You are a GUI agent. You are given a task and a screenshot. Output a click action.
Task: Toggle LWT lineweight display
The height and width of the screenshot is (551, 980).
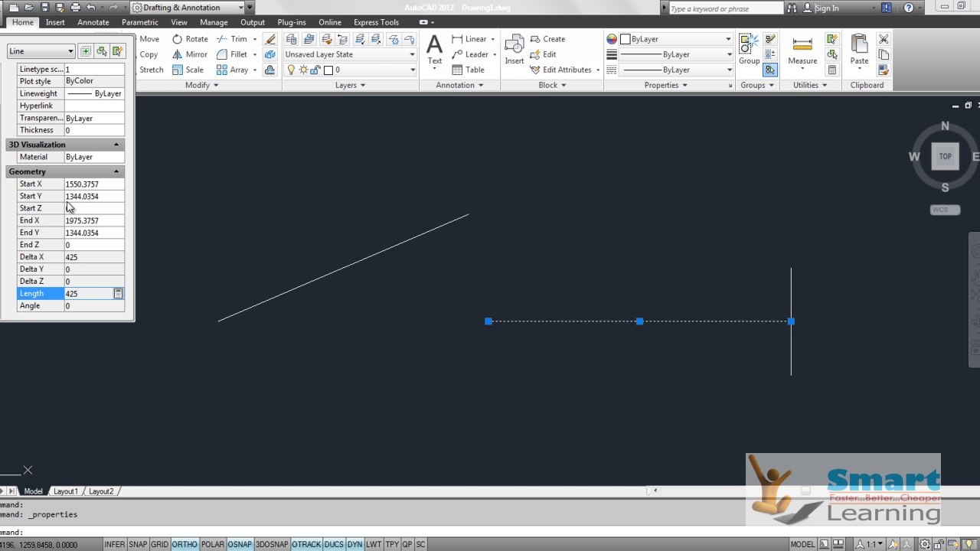coord(374,544)
